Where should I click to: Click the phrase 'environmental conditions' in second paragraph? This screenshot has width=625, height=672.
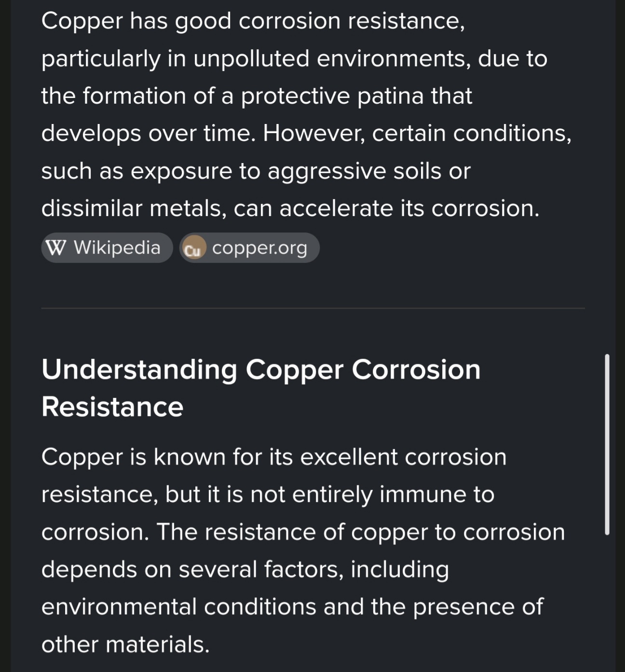coord(178,607)
